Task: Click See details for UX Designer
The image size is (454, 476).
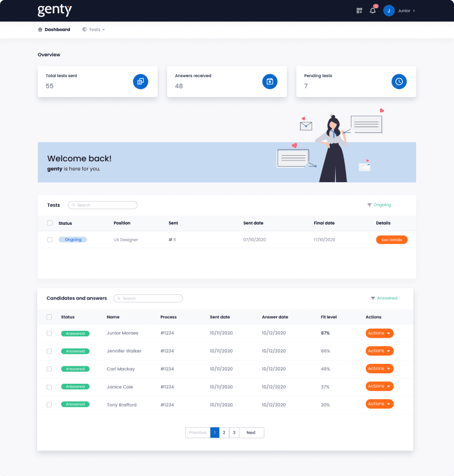Action: (392, 239)
